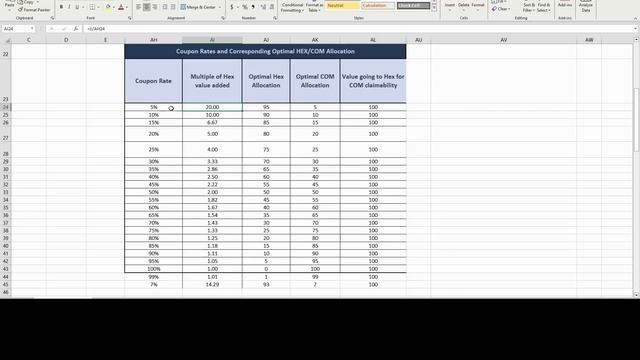The height and width of the screenshot is (360, 640).
Task: Open Font dialog launcher
Action: 129,18
